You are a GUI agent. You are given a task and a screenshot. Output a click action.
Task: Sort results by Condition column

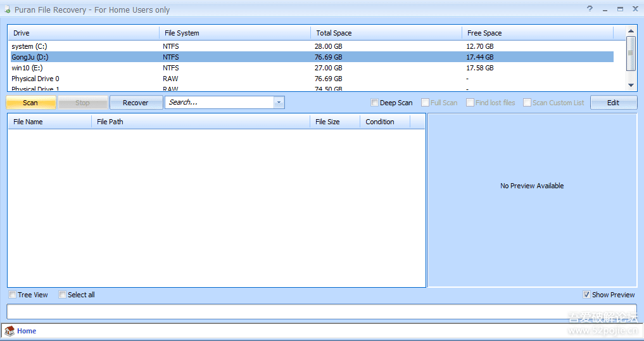[x=385, y=122]
